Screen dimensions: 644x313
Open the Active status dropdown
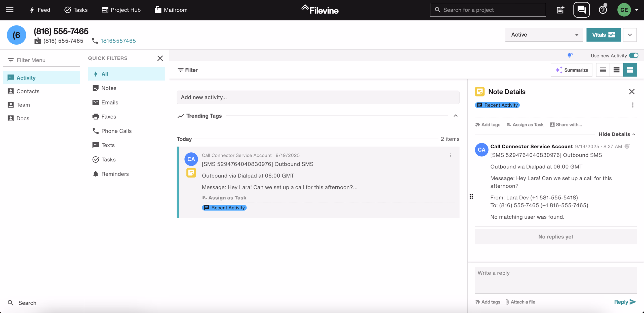[544, 35]
